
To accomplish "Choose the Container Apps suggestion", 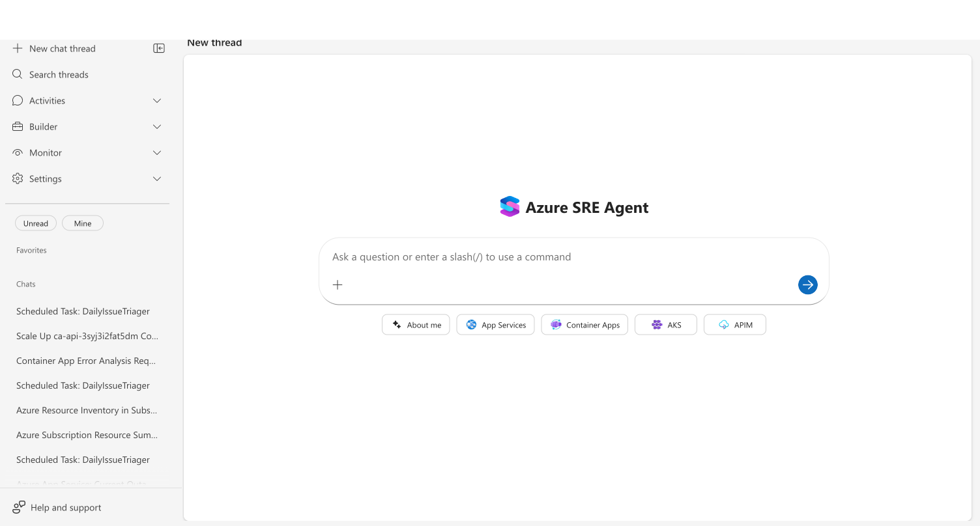I will point(584,325).
